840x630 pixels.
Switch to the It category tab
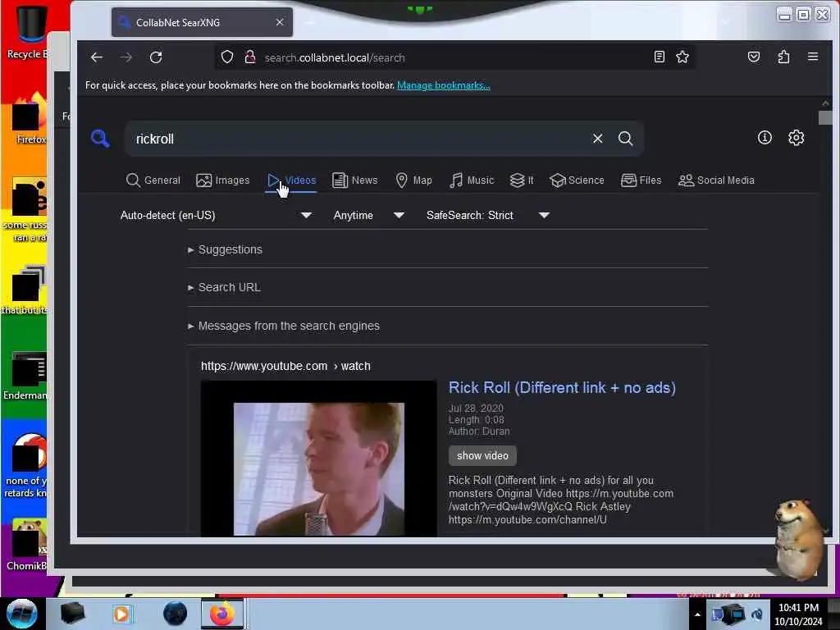(x=522, y=180)
